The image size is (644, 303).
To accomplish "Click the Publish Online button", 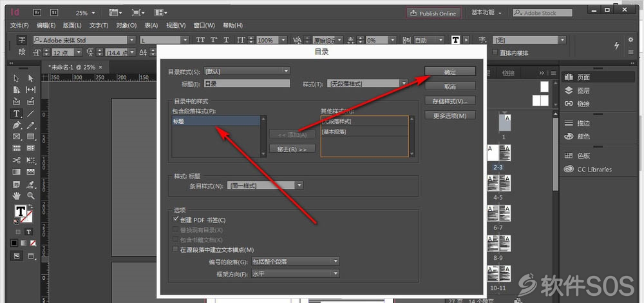I will [x=433, y=13].
